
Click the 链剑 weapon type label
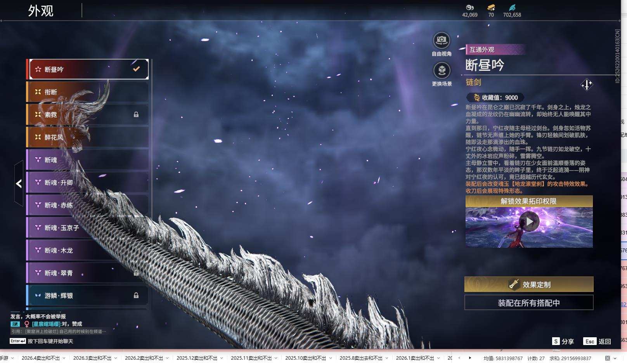(473, 82)
